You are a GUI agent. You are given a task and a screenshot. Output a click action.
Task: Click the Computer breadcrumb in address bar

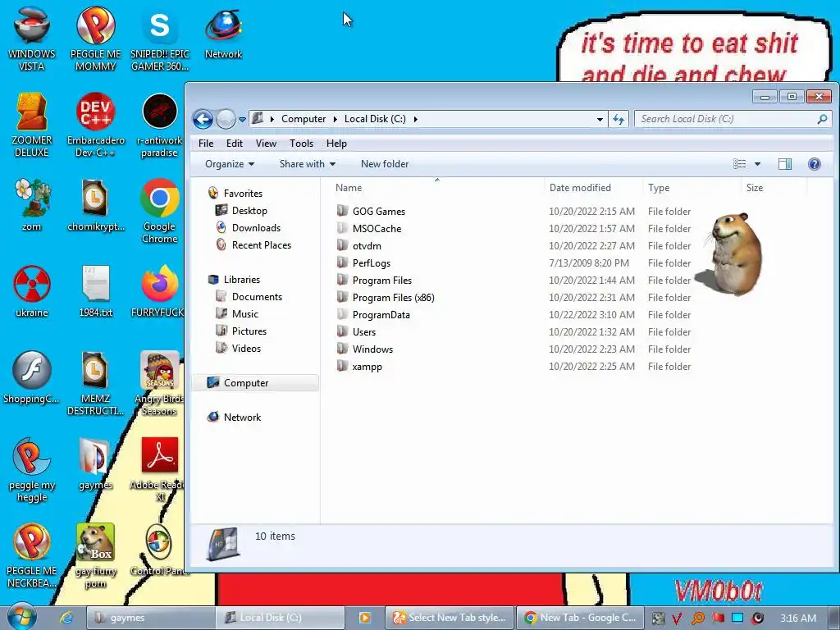[x=304, y=119]
